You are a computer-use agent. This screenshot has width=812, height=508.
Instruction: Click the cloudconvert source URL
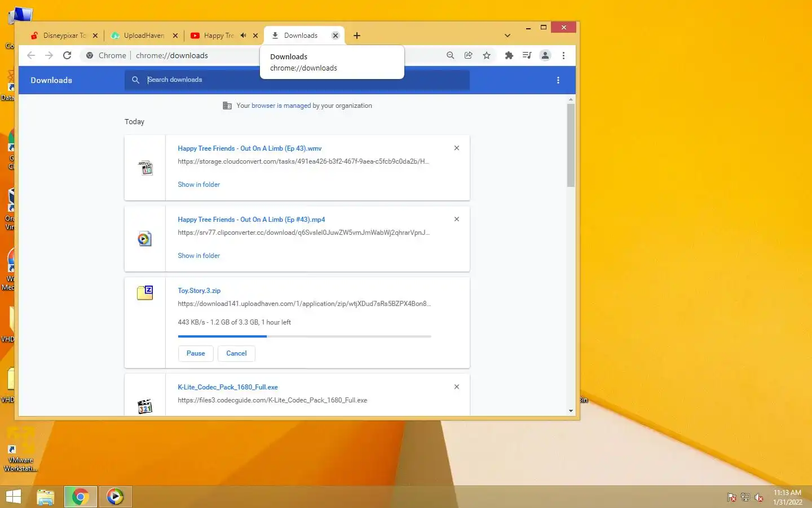(303, 161)
